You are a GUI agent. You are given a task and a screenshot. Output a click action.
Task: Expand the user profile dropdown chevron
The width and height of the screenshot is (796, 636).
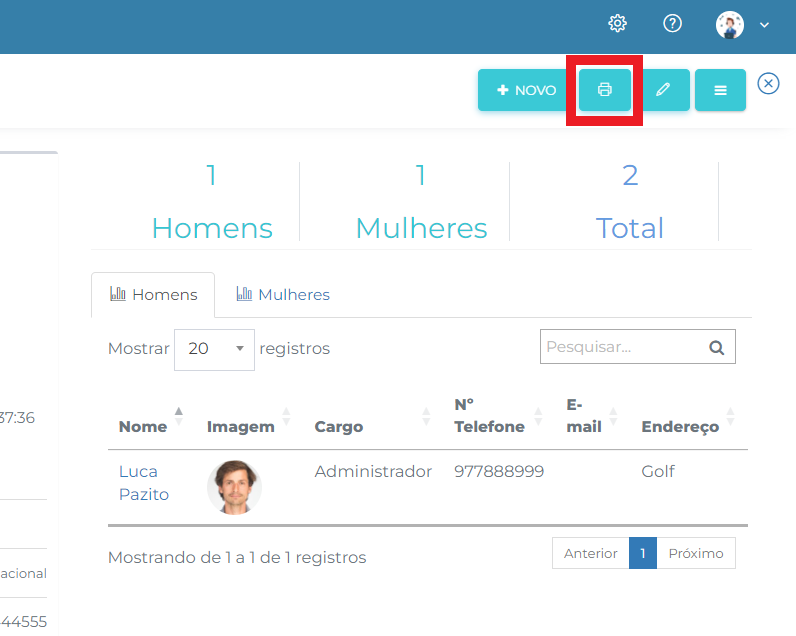pos(765,25)
